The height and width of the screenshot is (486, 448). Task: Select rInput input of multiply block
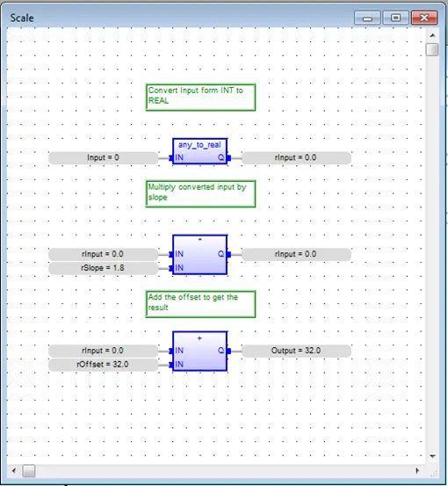tap(103, 254)
